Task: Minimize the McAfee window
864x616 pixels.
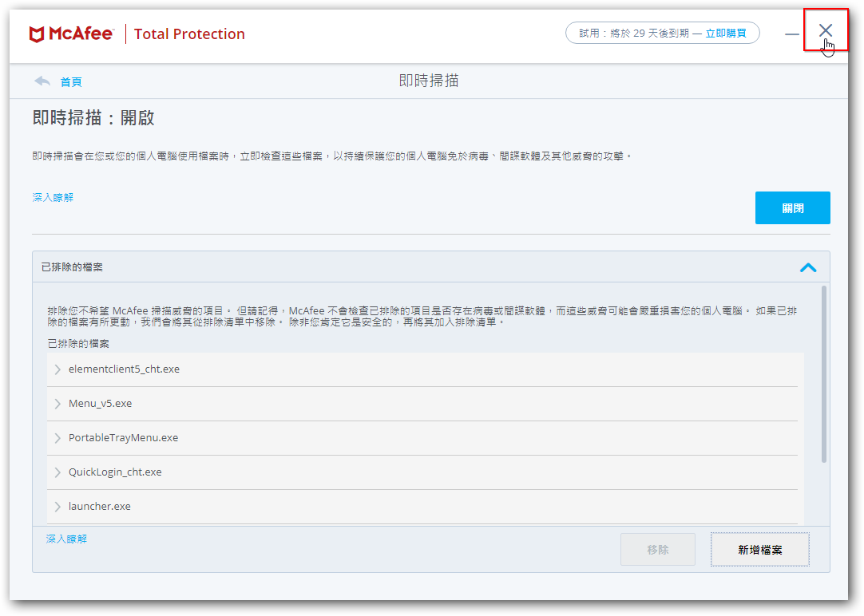Action: tap(791, 34)
